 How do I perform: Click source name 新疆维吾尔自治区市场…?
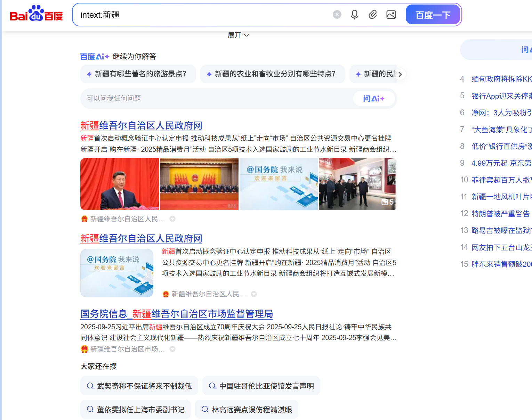click(127, 349)
